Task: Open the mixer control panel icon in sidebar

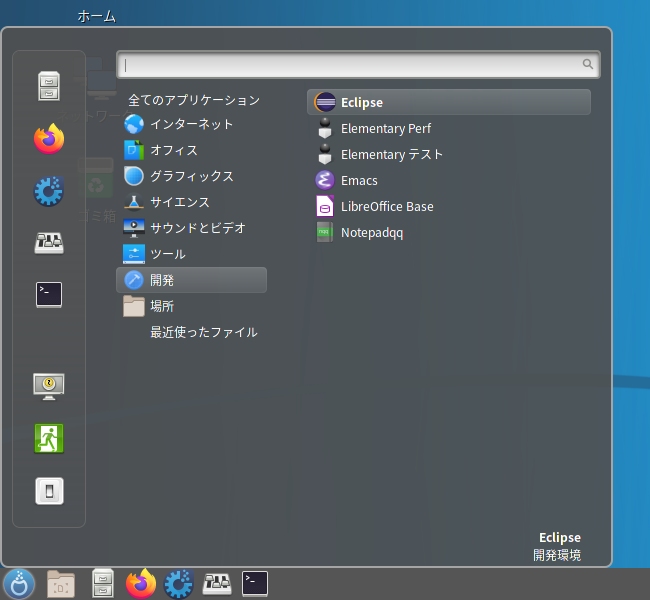Action: [x=49, y=243]
